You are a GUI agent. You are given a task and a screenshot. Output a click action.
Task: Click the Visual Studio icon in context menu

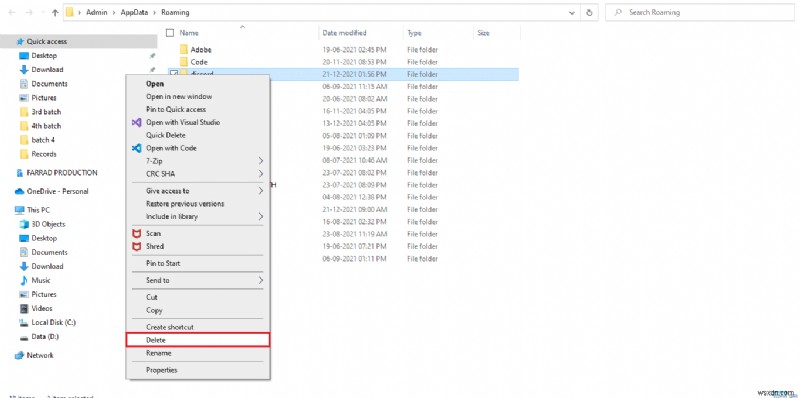click(x=136, y=122)
